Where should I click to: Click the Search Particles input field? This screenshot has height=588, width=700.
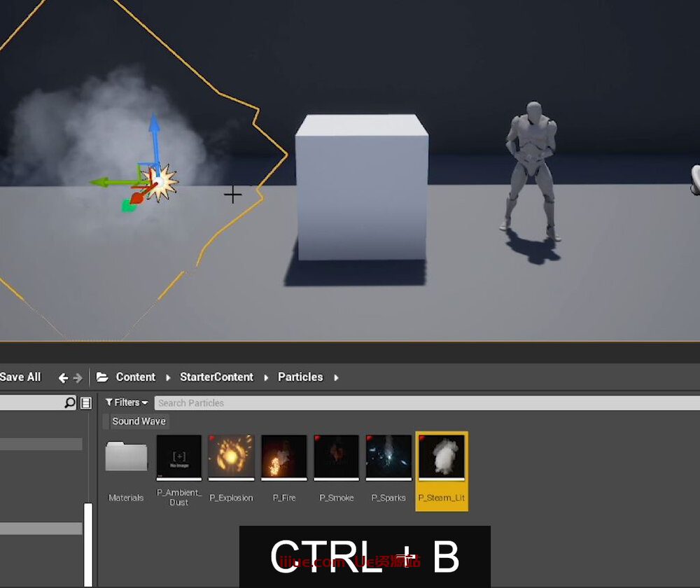tap(420, 402)
